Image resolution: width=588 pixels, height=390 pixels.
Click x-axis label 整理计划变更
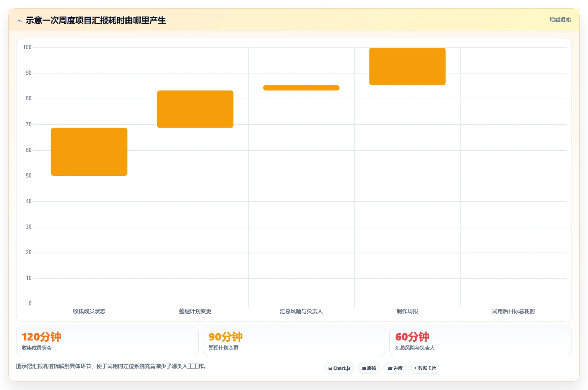195,311
